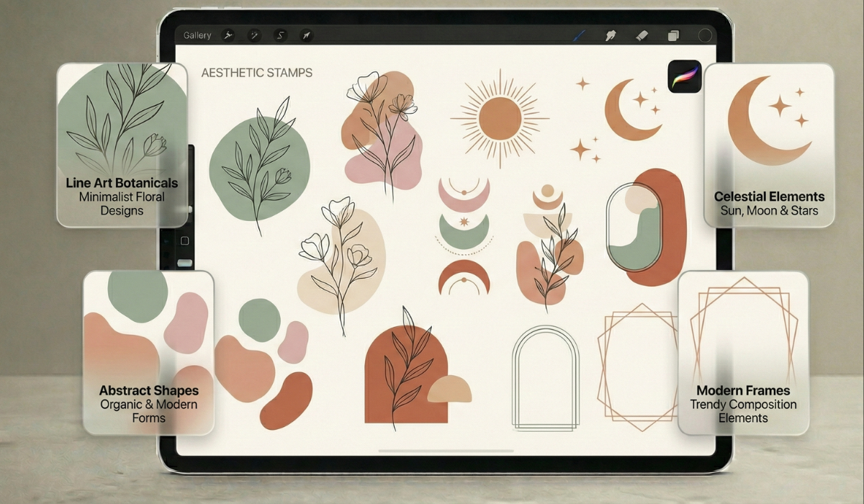Select the Transform arrow tool
The image size is (864, 504).
pyautogui.click(x=305, y=35)
